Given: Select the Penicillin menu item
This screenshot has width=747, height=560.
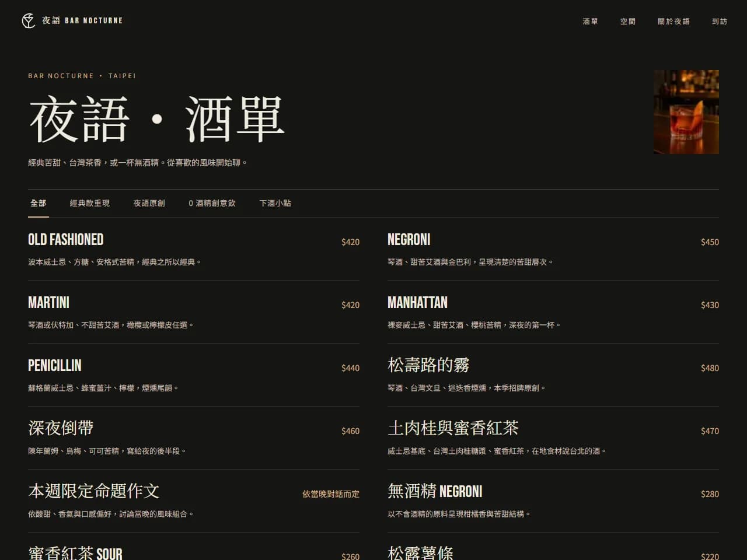Looking at the screenshot, I should [x=194, y=376].
